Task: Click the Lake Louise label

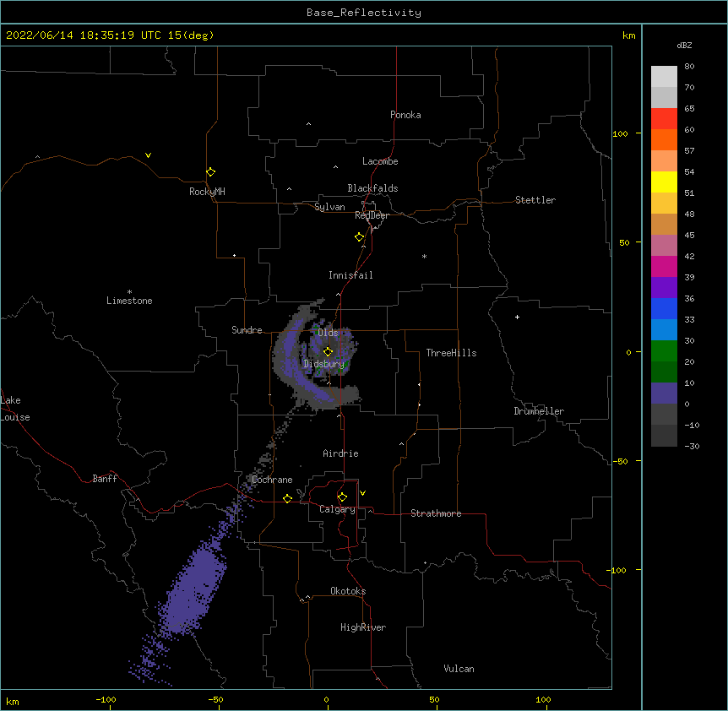Action: tap(14, 409)
